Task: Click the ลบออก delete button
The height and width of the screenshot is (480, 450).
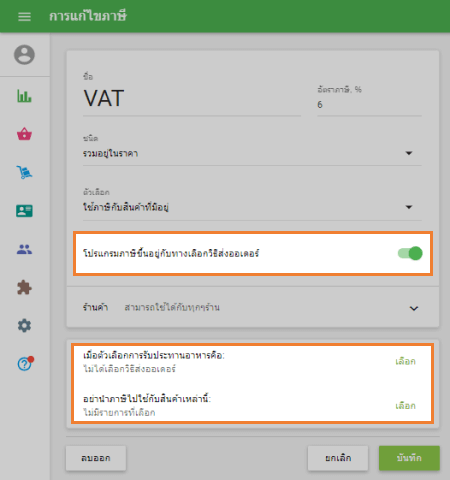Action: (x=96, y=458)
